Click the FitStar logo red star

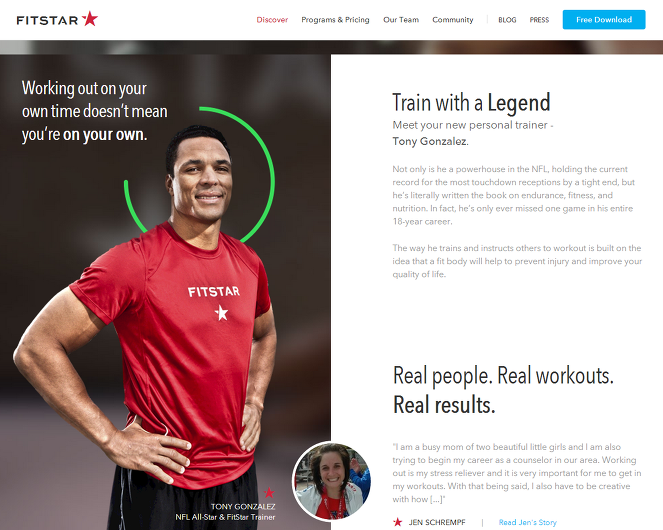(90, 19)
